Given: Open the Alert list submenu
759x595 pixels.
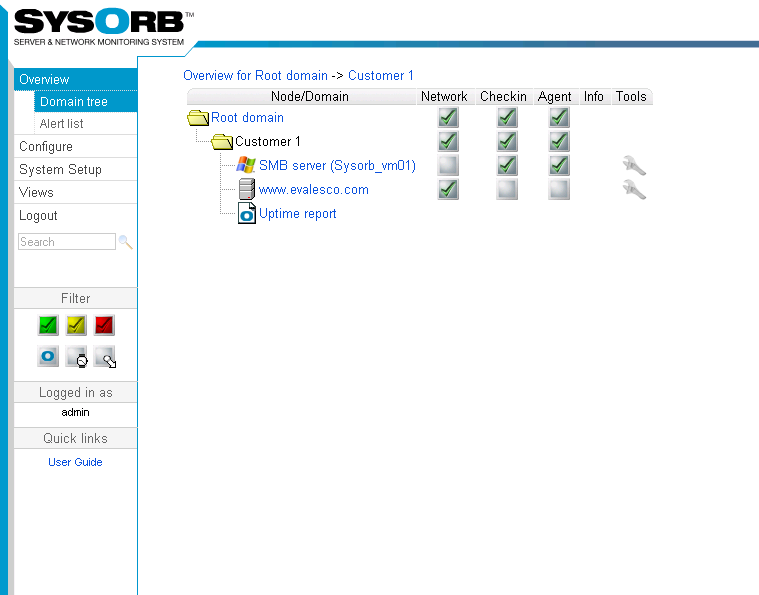Looking at the screenshot, I should tap(86, 123).
